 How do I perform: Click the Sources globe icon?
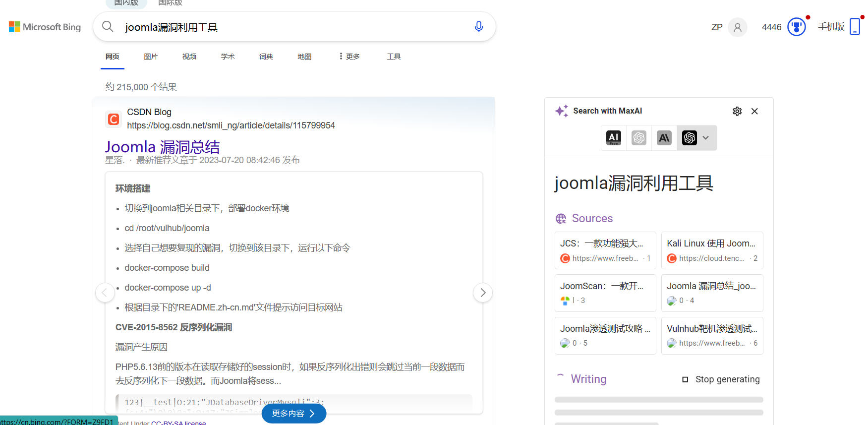[x=561, y=219]
